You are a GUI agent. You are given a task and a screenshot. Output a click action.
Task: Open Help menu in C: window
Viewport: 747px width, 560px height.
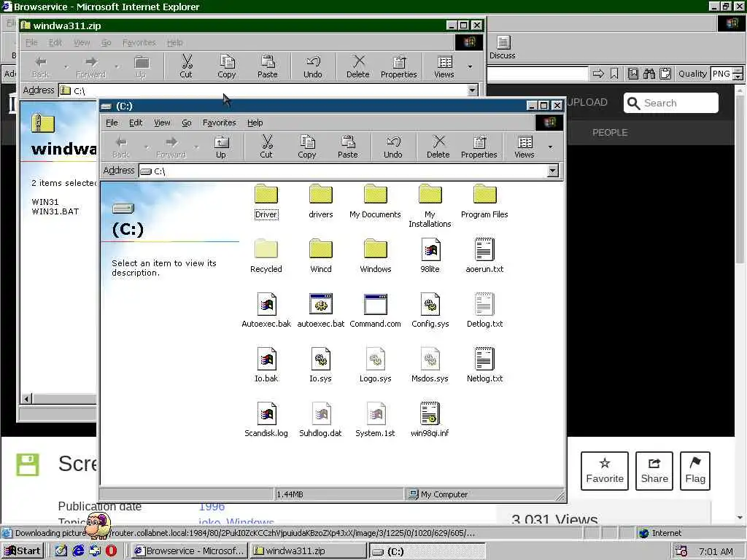click(255, 122)
